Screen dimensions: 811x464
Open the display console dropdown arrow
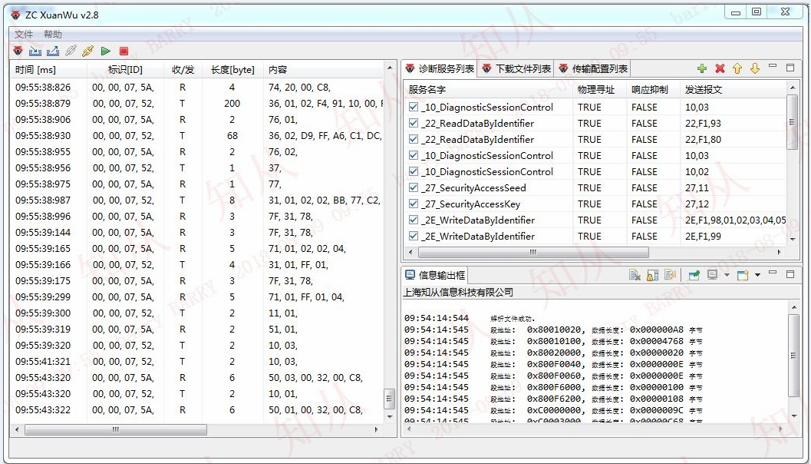click(x=727, y=275)
